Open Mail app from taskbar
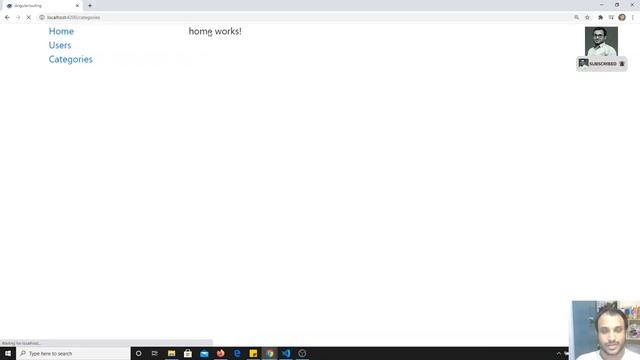This screenshot has width=640, height=360. pos(204,353)
